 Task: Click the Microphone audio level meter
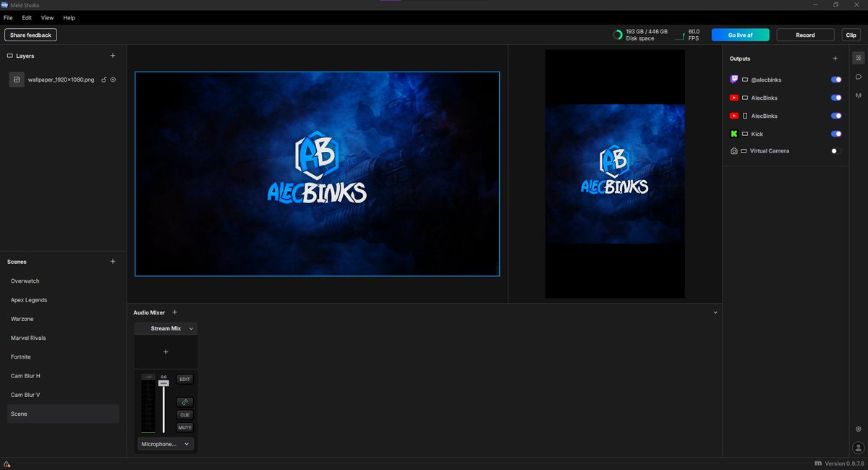(x=148, y=406)
